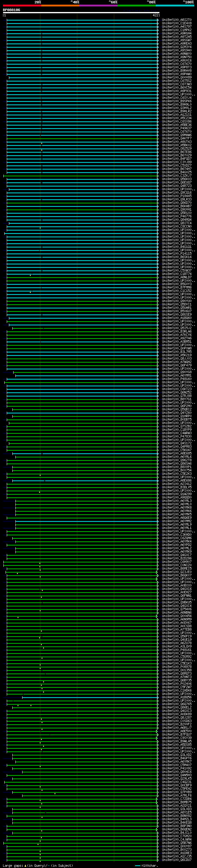This screenshot has width=197, height=868.
Task: Open hit UniRef100_A9RGH4
Action: [x=177, y=33]
